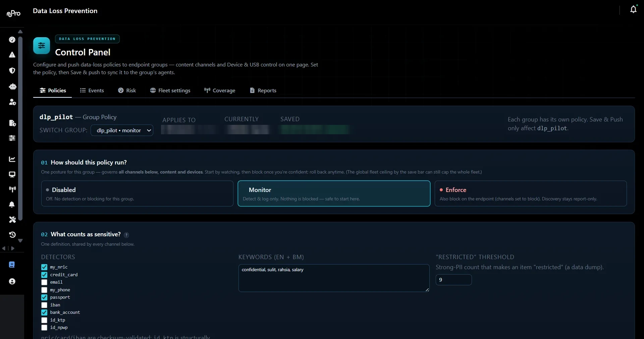The height and width of the screenshot is (339, 644).
Task: Click the 'Data Loss Prevention' page title
Action: [x=65, y=11]
